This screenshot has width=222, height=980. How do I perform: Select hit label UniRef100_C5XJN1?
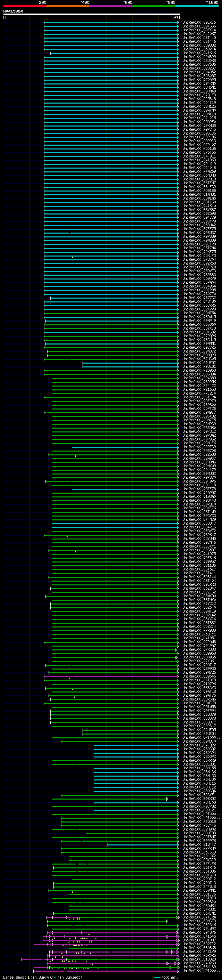(199, 913)
